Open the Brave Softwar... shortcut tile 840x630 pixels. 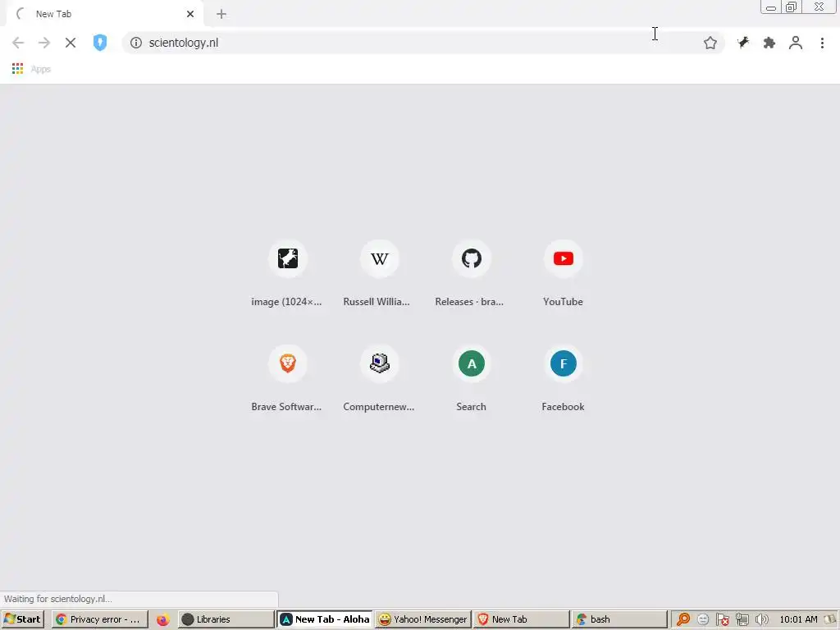(287, 379)
